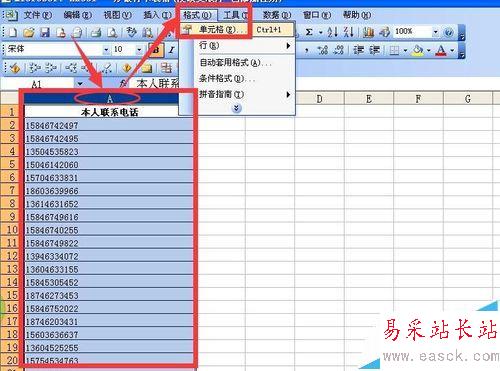
Task: Open standard toolbar options at the right end
Action: (462, 33)
